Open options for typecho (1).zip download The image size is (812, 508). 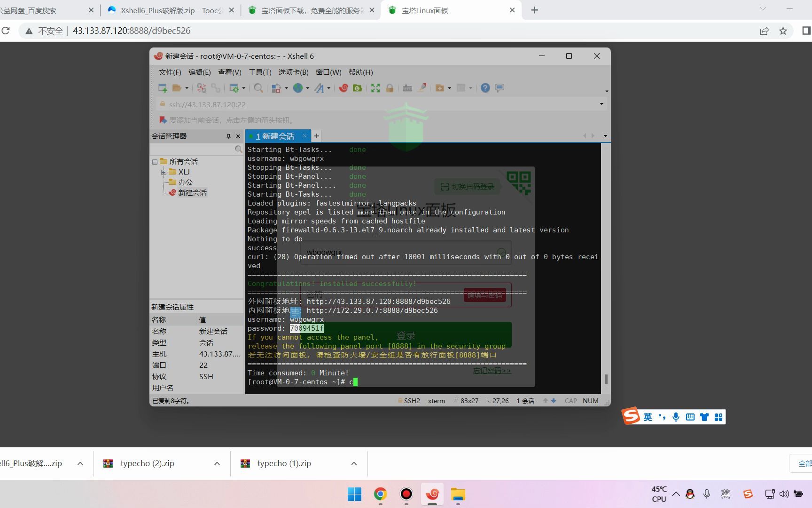pyautogui.click(x=354, y=463)
